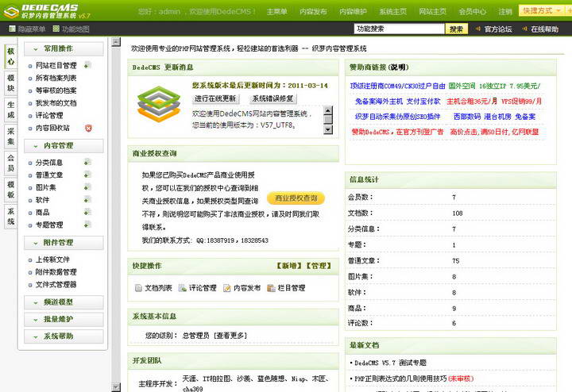
Task: Click the 进行在线更新 button
Action: (216, 98)
